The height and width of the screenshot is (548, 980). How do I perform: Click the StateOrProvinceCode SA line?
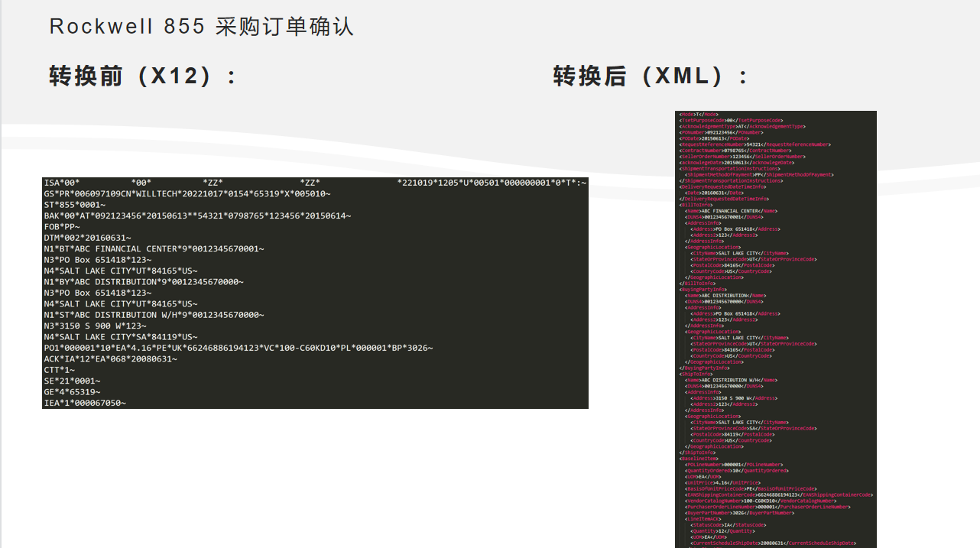pyautogui.click(x=752, y=429)
